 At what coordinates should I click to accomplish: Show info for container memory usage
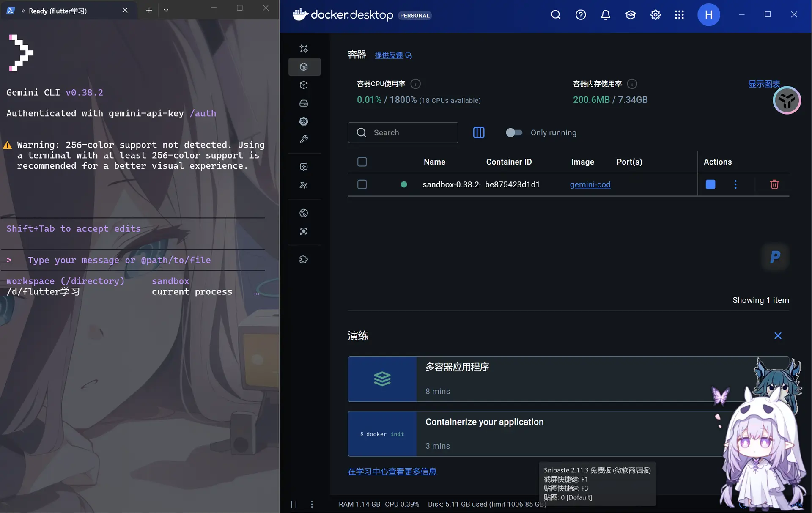pyautogui.click(x=632, y=84)
